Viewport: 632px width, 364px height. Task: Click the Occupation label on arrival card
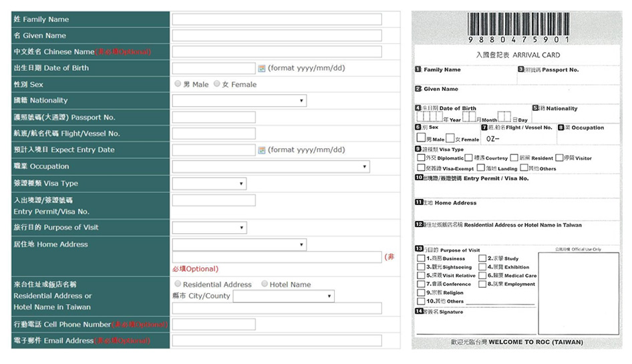click(x=588, y=128)
